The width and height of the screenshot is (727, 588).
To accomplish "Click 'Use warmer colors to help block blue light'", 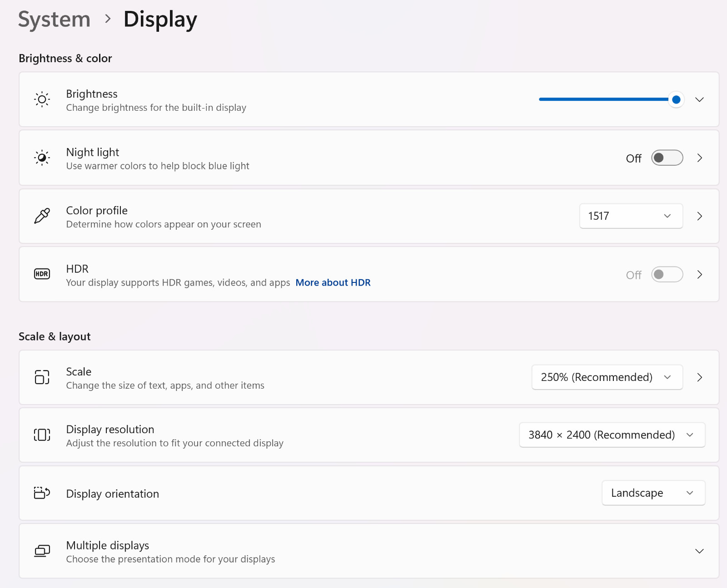I will point(158,166).
